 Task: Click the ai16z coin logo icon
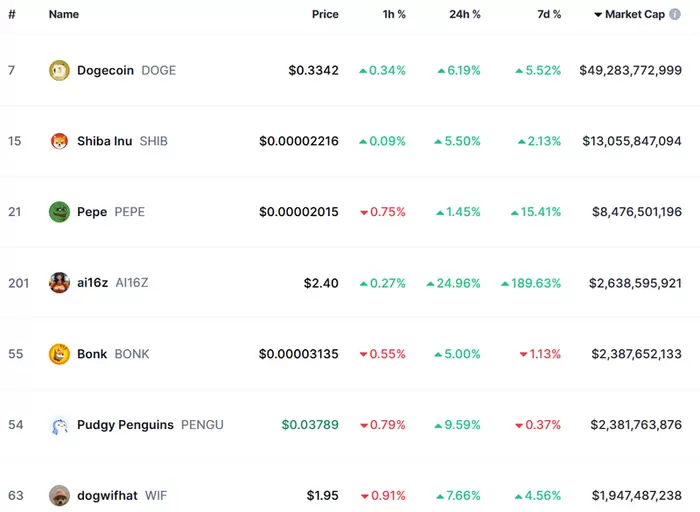(x=60, y=283)
